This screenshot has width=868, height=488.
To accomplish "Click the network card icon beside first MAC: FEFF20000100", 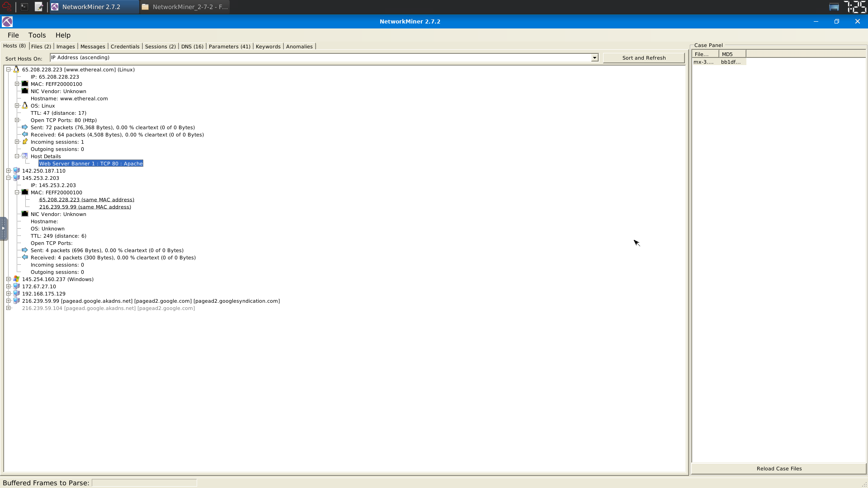I will tap(25, 84).
